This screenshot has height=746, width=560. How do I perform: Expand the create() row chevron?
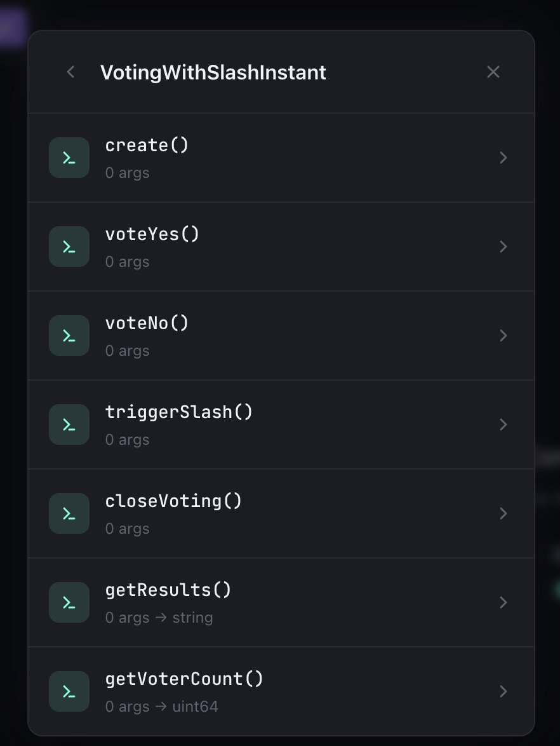[x=503, y=158]
